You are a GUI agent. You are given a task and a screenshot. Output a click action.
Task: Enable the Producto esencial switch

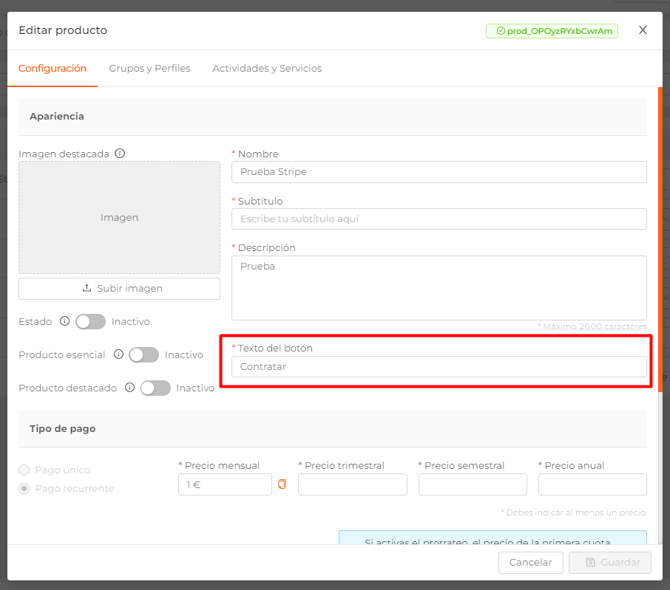143,355
